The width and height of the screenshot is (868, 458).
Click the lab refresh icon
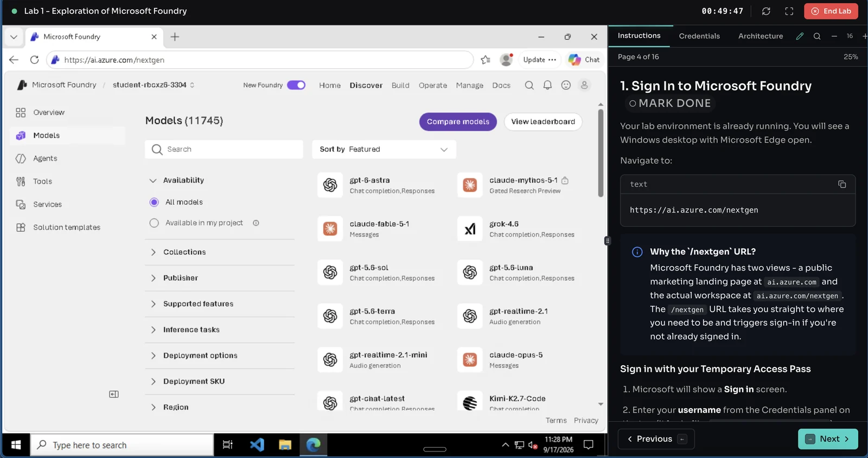click(766, 11)
